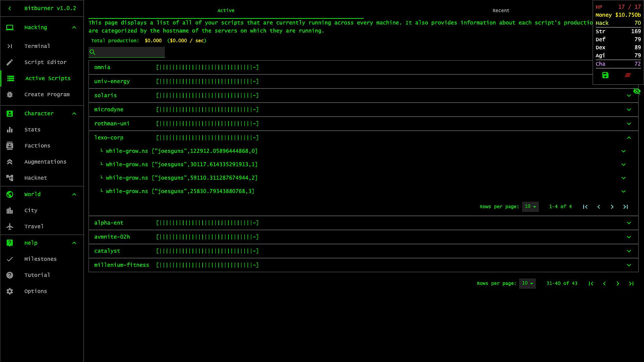Open the Script Editor page
Image resolution: width=644 pixels, height=362 pixels.
coord(45,62)
